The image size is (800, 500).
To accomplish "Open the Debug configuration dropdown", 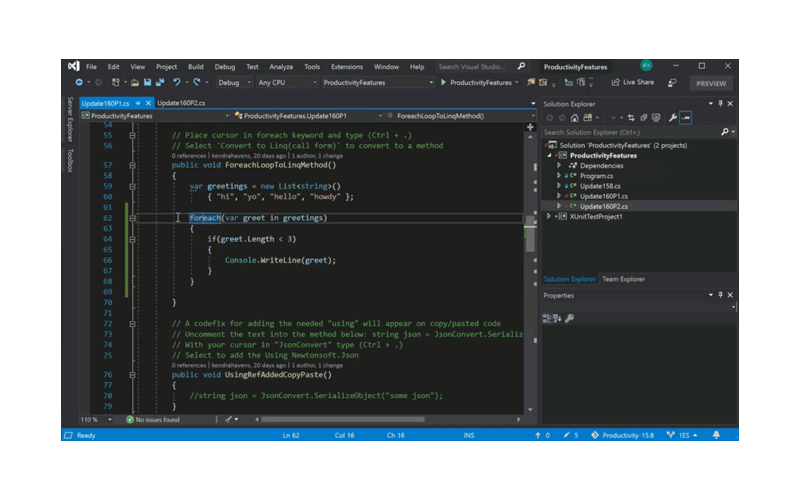I will click(233, 83).
